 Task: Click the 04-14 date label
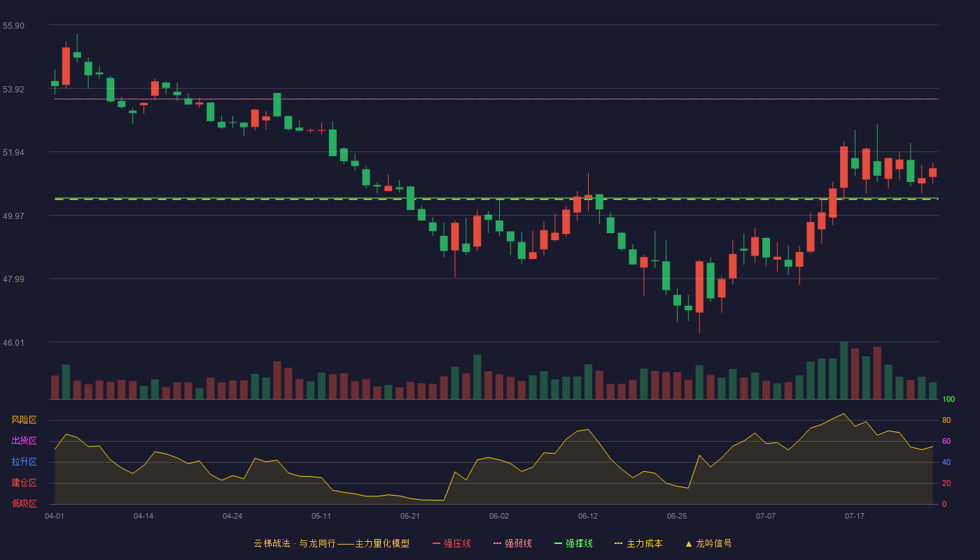[x=143, y=516]
